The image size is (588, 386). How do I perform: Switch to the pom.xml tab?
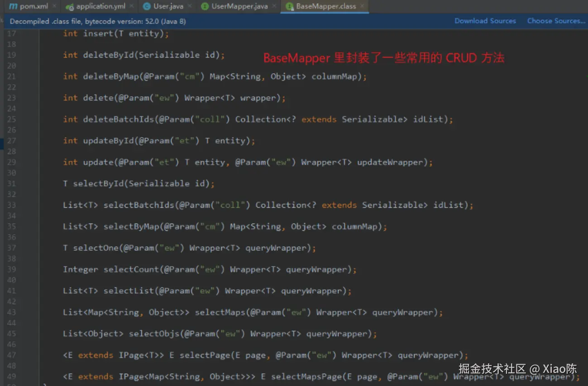(30, 6)
